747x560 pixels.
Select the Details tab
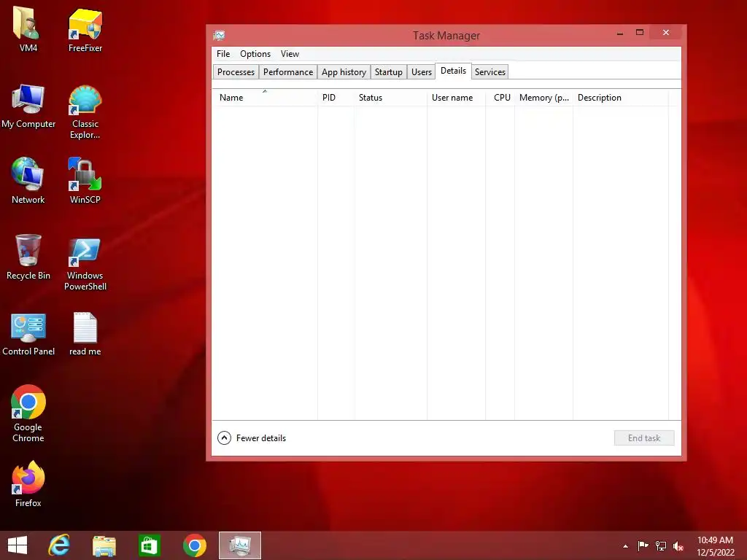(x=453, y=71)
